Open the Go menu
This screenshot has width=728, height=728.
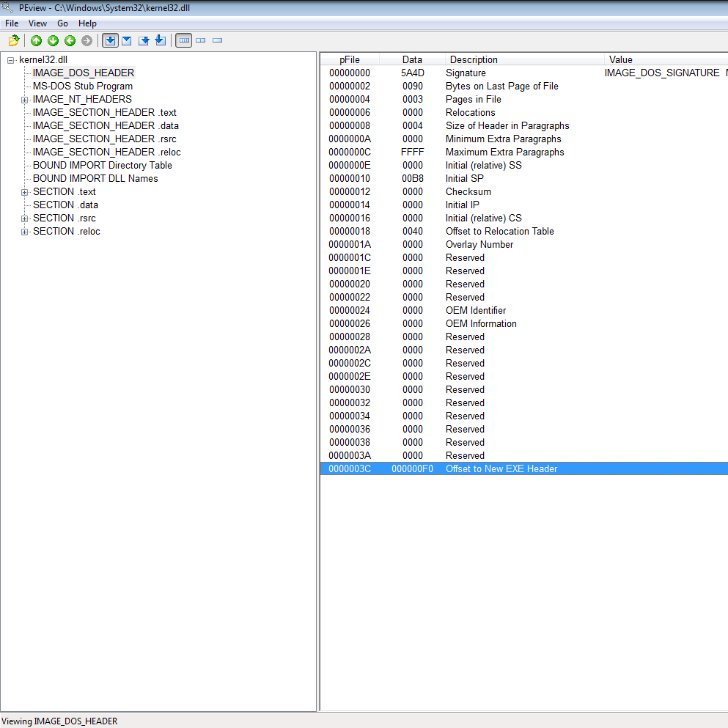[x=62, y=23]
